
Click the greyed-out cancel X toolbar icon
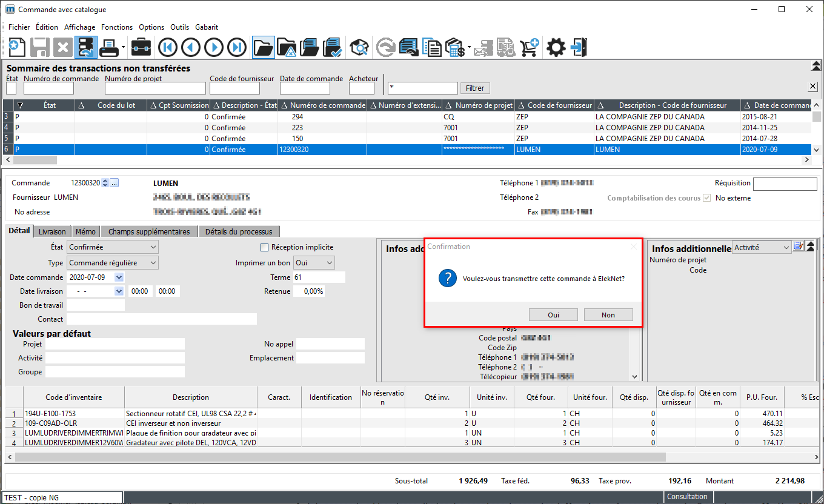[x=63, y=47]
